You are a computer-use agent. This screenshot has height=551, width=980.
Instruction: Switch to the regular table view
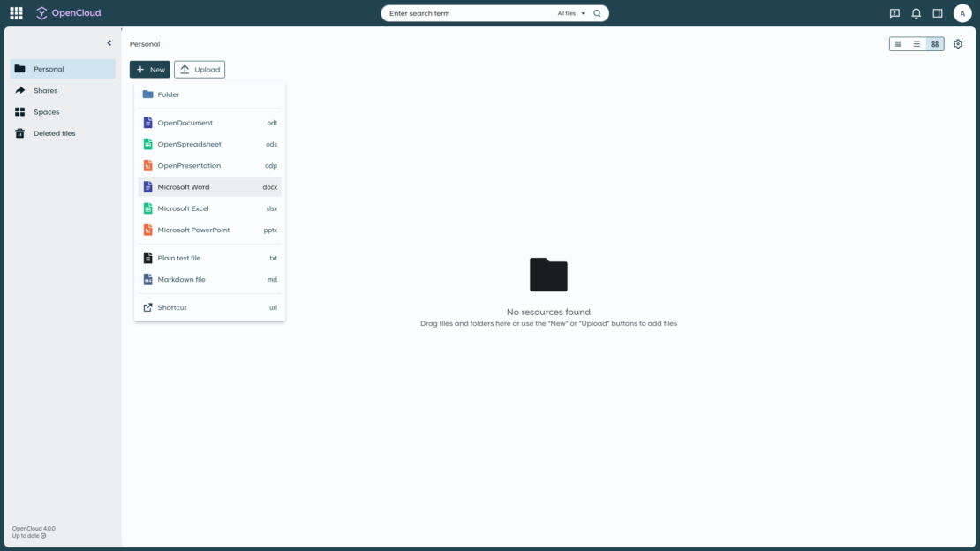point(916,44)
